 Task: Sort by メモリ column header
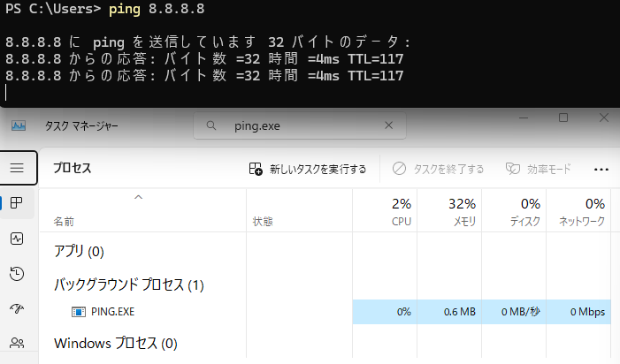pyautogui.click(x=449, y=210)
